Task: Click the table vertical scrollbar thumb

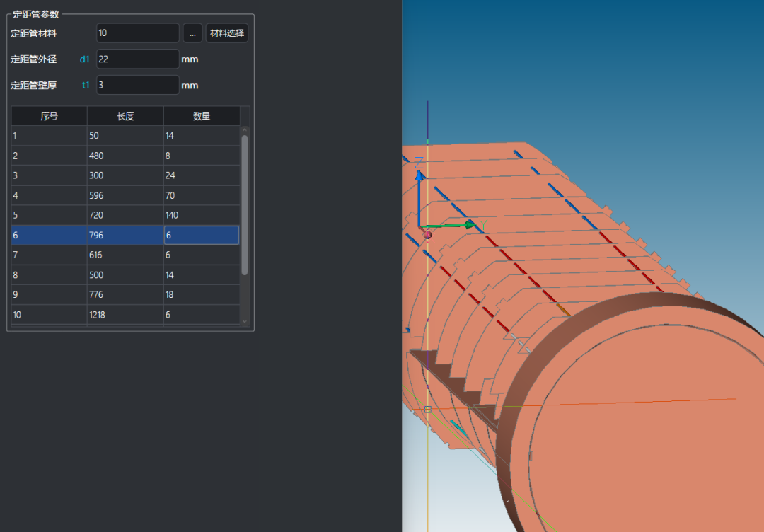Action: (245, 205)
